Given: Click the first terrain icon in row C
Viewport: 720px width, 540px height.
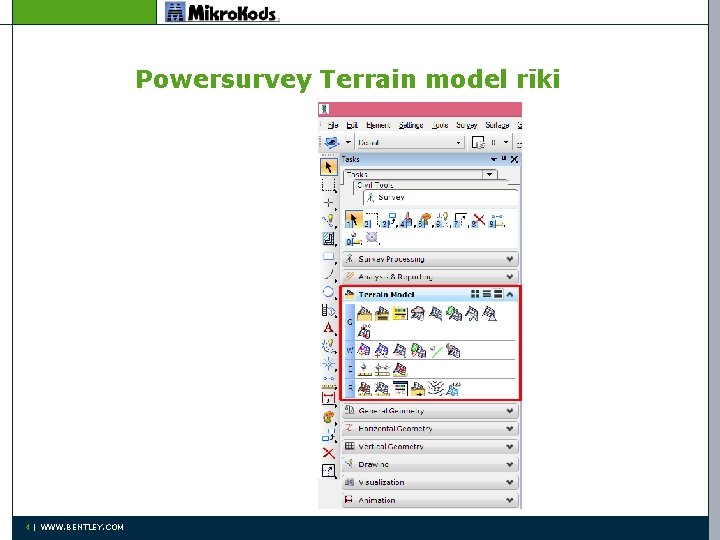Looking at the screenshot, I should point(364,314).
